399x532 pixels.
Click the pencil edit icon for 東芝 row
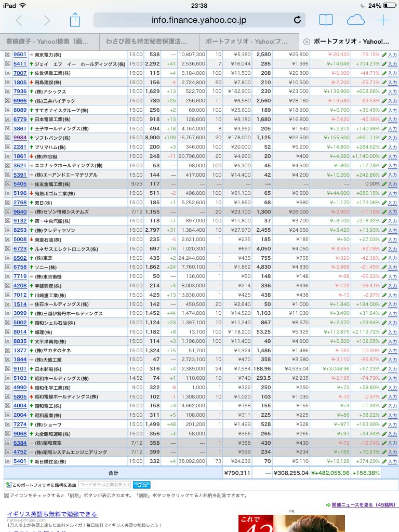(x=384, y=258)
